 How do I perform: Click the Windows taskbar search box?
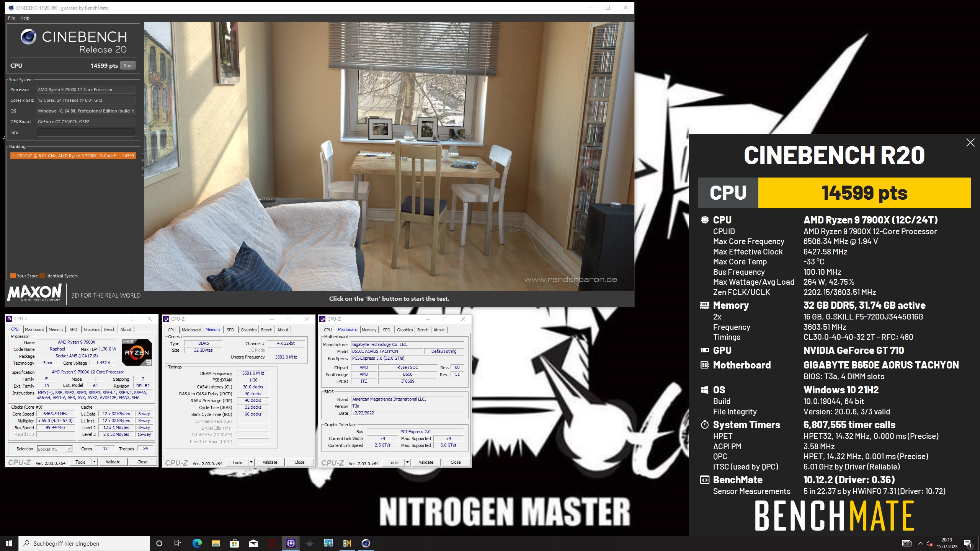pos(84,543)
